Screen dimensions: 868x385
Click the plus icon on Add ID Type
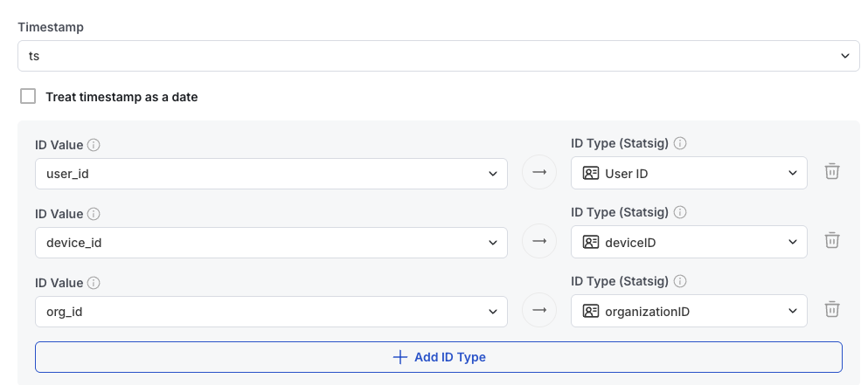(400, 357)
